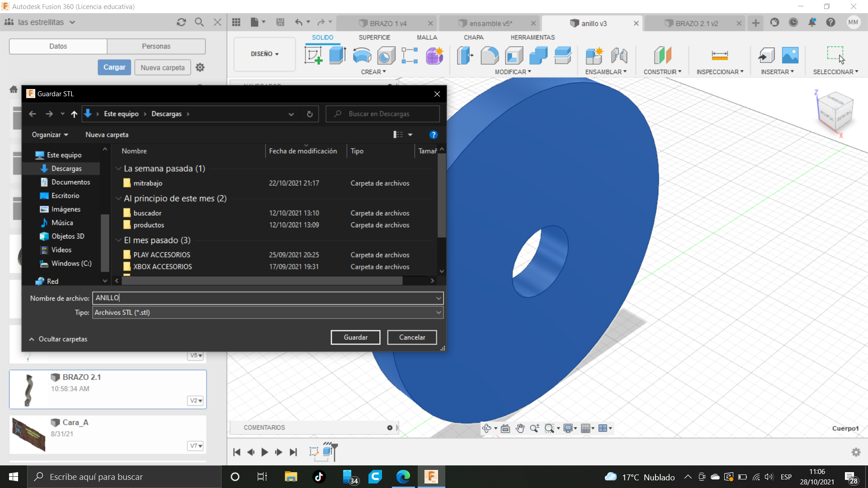Click the timeline Play button

264,452
